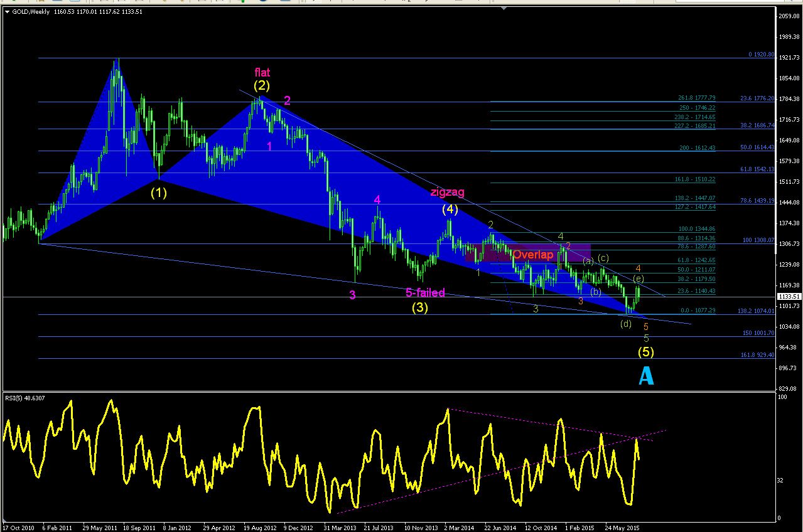803x532 pixels.
Task: Select the pink 'flat' wave label
Action: pyautogui.click(x=262, y=72)
